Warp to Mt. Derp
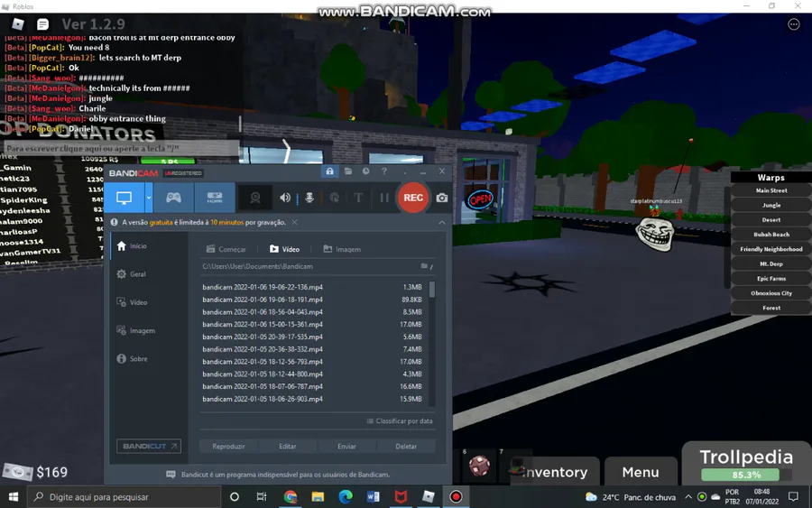 771,263
